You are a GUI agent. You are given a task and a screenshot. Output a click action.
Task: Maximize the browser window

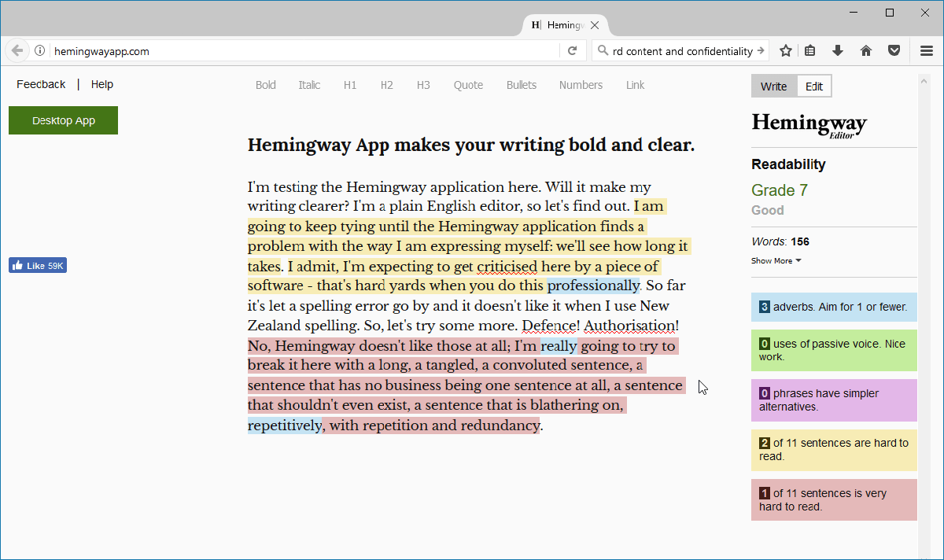point(890,13)
